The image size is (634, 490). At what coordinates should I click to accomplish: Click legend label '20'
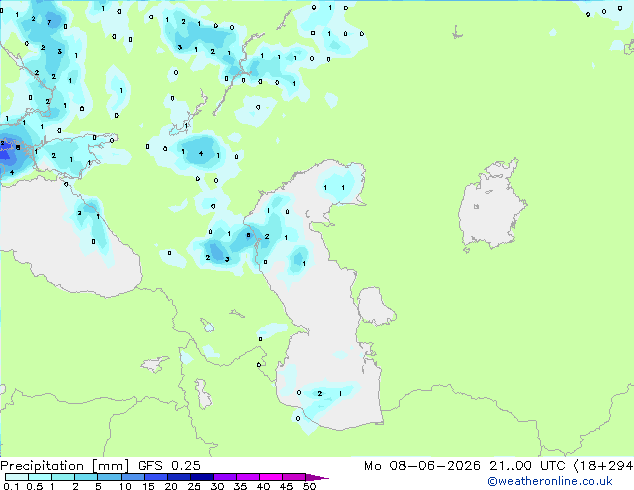point(171,486)
